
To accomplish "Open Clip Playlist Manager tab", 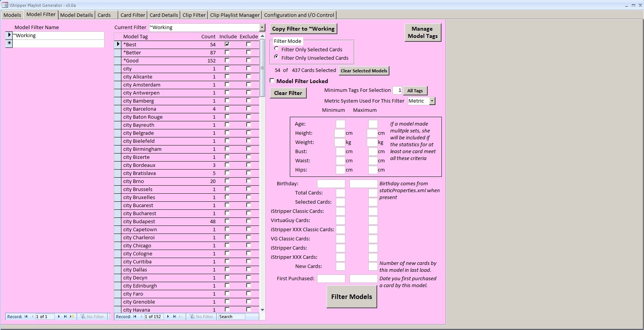I will (235, 15).
